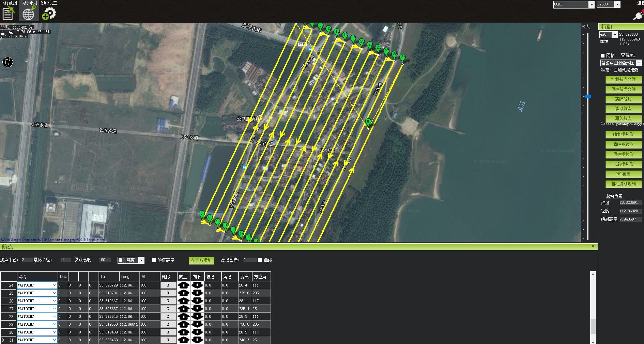The height and width of the screenshot is (344, 644).
Task: Expand the 谷歌中国混合地图 map type dropdown
Action: pyautogui.click(x=639, y=63)
